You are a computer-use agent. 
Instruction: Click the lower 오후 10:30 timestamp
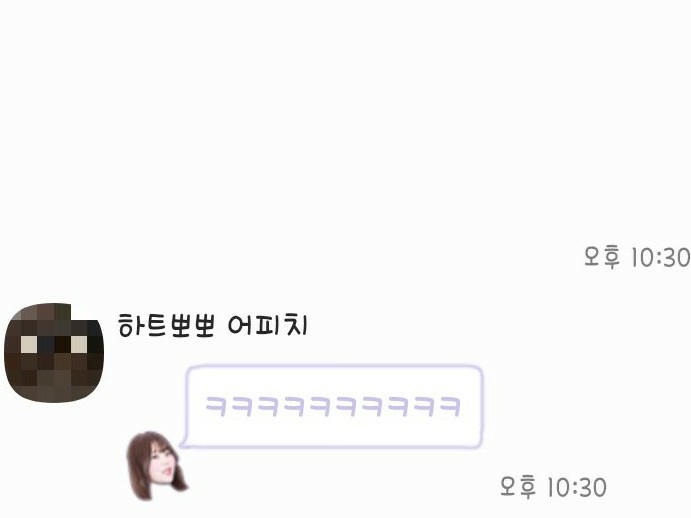(553, 487)
